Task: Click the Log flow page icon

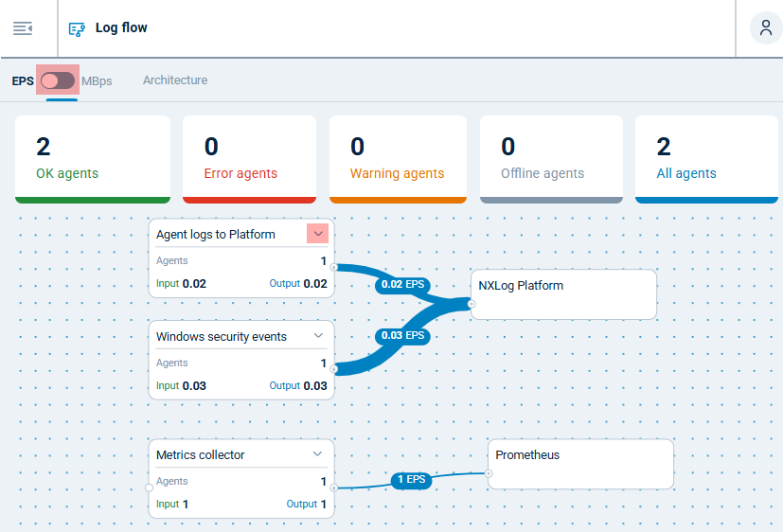Action: pyautogui.click(x=77, y=28)
